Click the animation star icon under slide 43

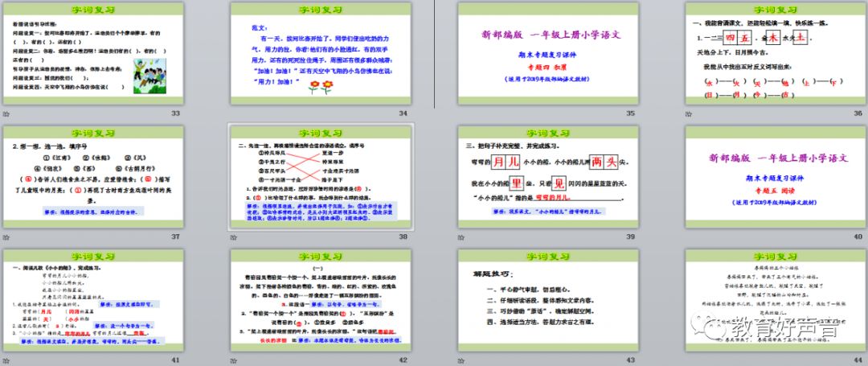pos(461,360)
